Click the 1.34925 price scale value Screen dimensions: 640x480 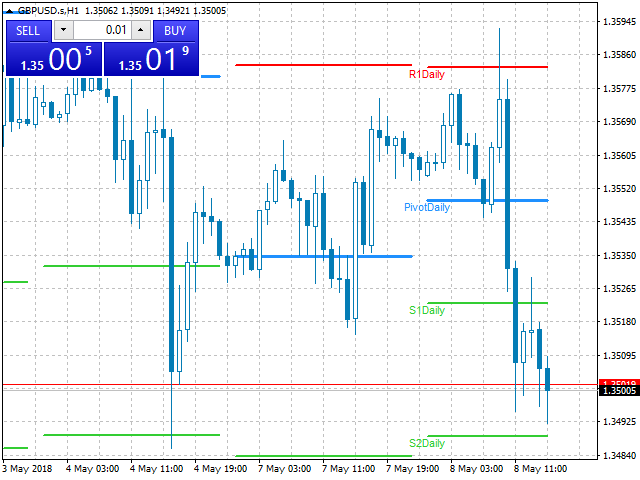[x=619, y=421]
